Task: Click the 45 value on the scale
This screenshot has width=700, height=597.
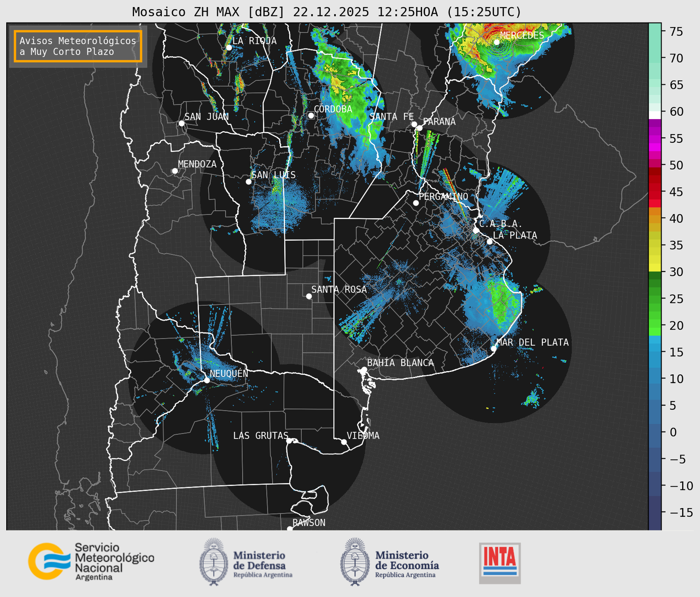Action: click(x=676, y=192)
